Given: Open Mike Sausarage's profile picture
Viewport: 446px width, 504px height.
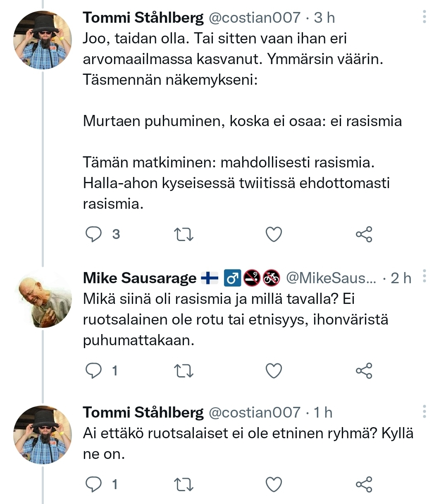Looking at the screenshot, I should (42, 299).
